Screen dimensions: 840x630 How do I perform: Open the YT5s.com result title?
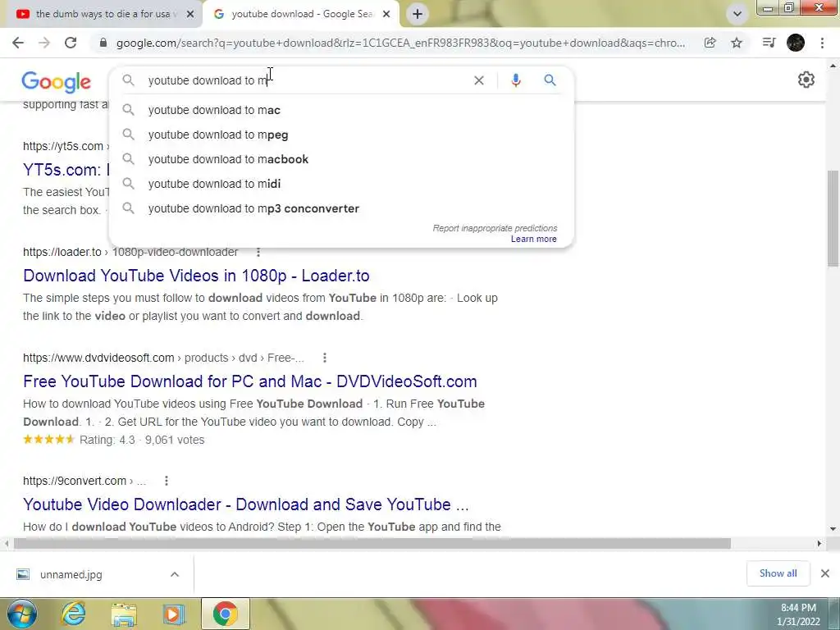click(x=66, y=170)
